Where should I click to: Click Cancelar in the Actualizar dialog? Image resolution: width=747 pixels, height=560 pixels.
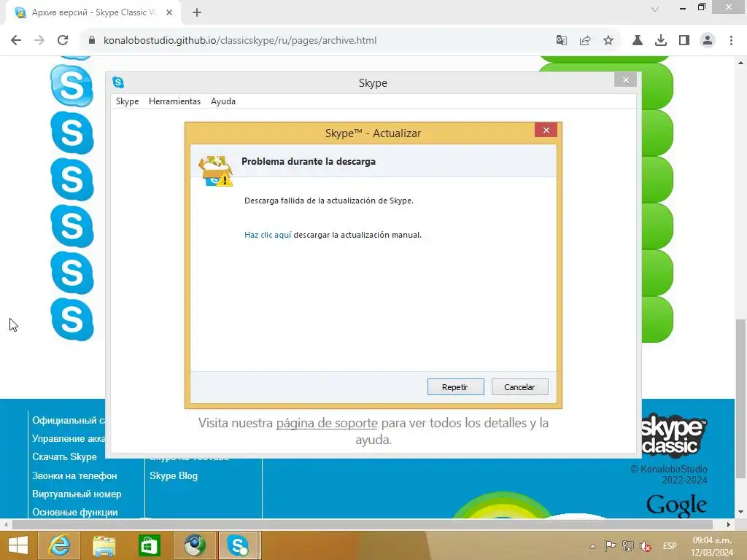519,386
